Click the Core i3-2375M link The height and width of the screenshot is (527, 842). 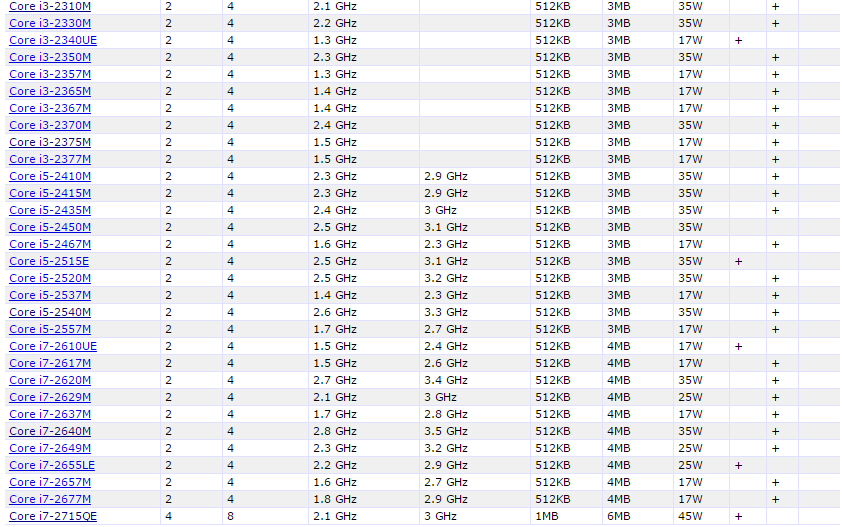tap(50, 142)
